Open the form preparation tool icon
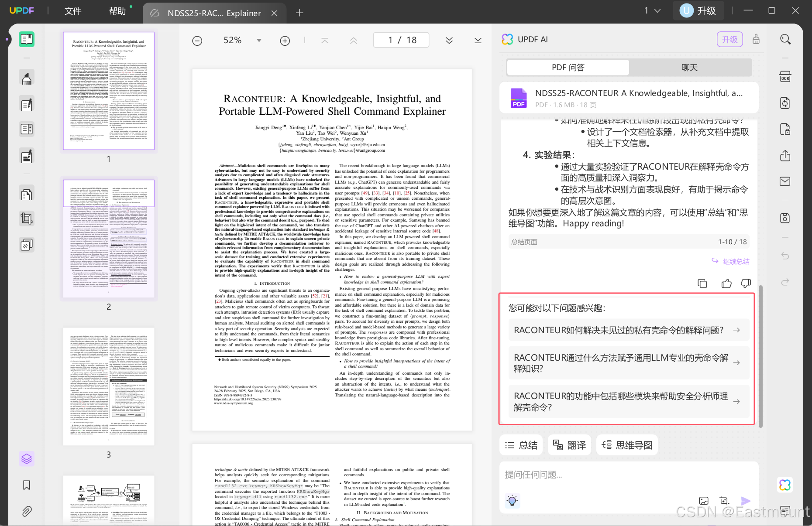Screen dimensions: 812x526 [27, 129]
